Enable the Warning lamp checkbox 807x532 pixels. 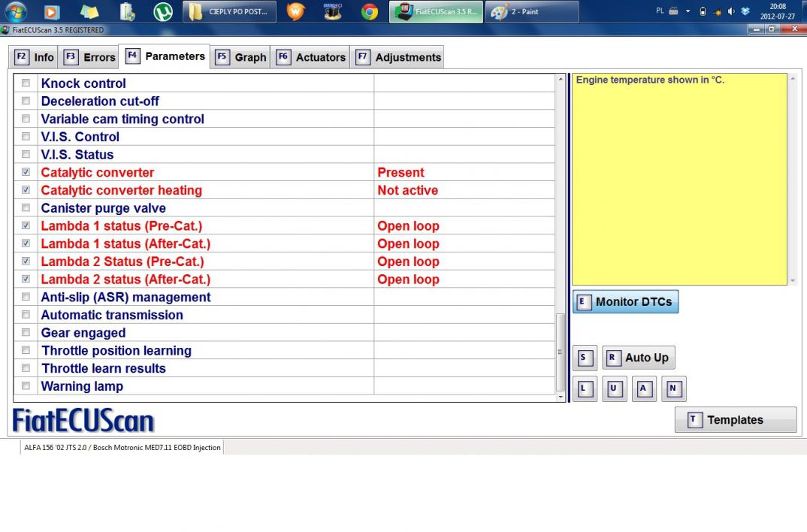click(26, 386)
